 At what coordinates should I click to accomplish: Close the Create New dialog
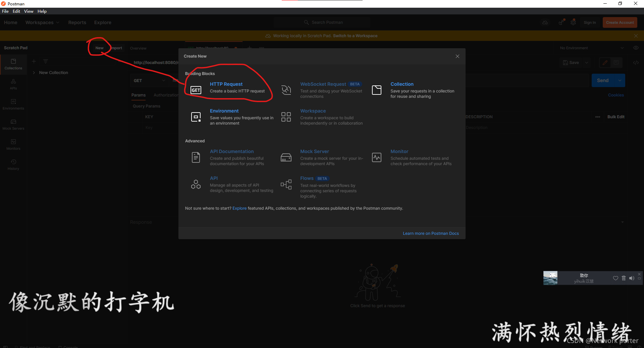tap(458, 56)
